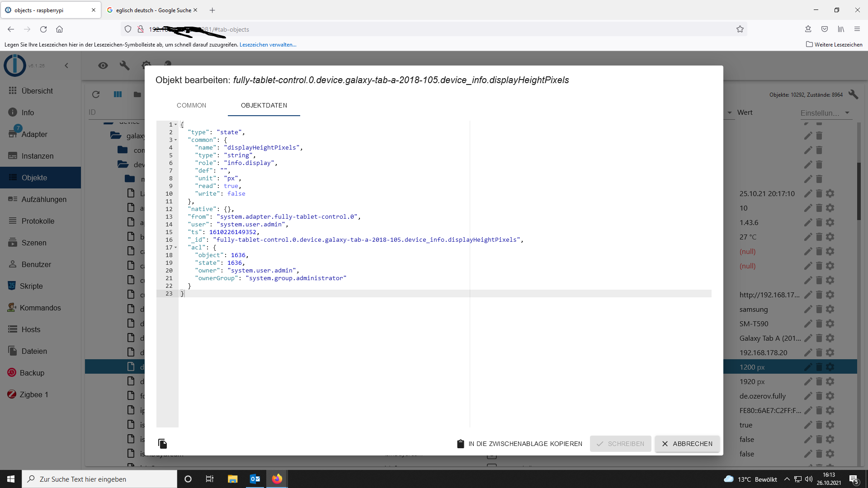This screenshot has width=868, height=488.
Task: Open Task View on the taskbar
Action: (x=210, y=479)
